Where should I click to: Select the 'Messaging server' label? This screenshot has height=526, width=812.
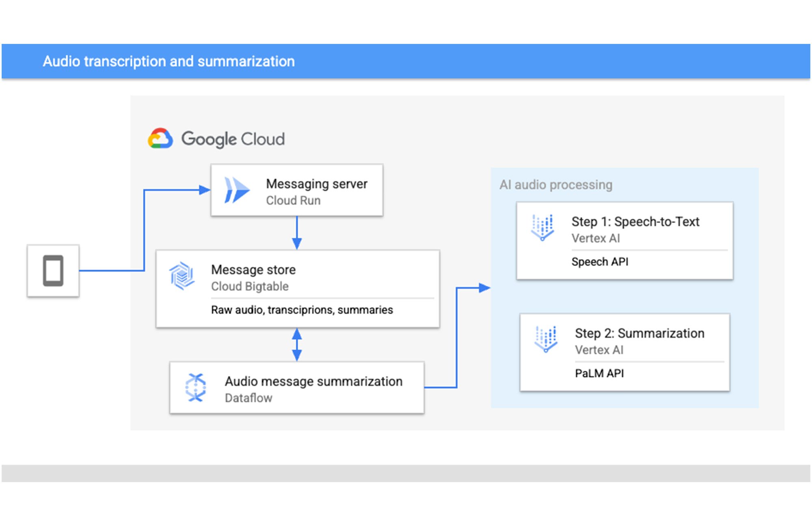tap(317, 184)
